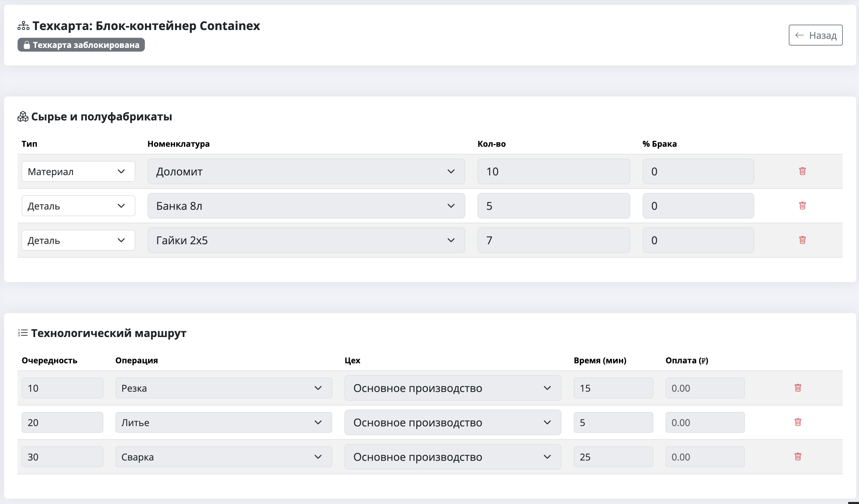859x504 pixels.
Task: Click the quantity field showing 10
Action: click(x=553, y=172)
